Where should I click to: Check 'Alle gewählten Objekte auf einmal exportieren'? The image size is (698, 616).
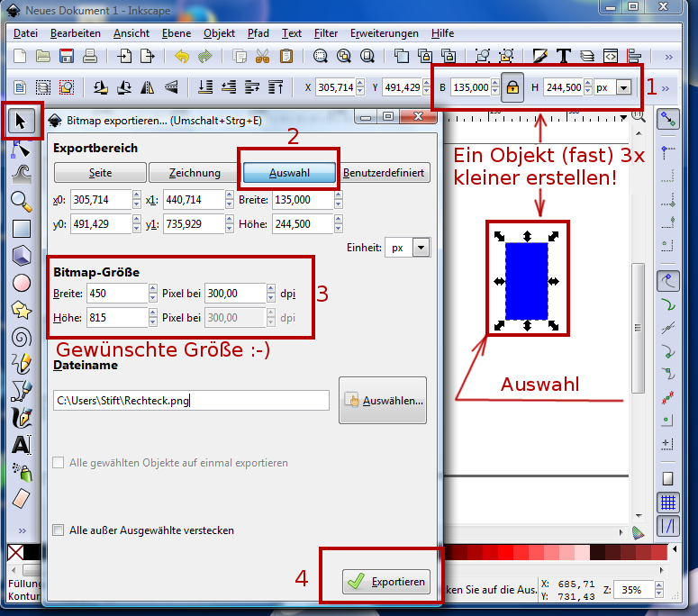(x=58, y=462)
